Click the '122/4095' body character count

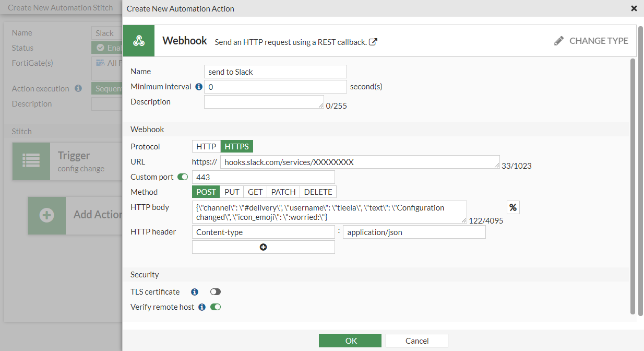tap(486, 221)
